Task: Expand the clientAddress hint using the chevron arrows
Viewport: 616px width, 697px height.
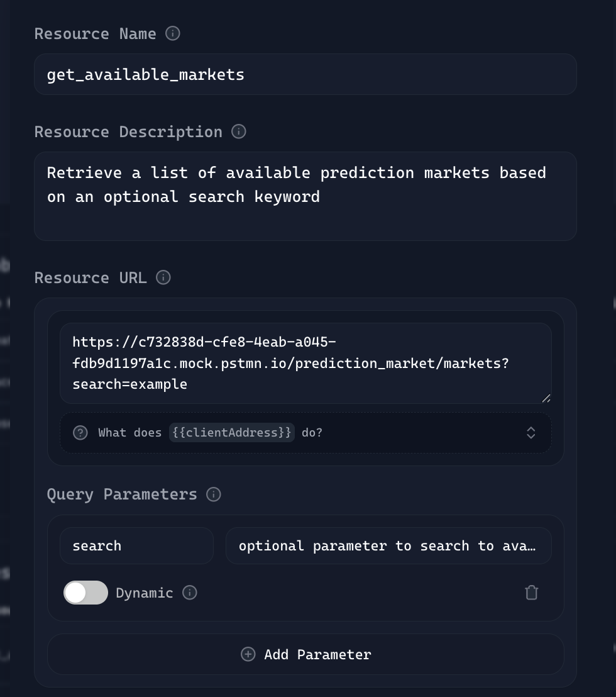Action: (531, 433)
